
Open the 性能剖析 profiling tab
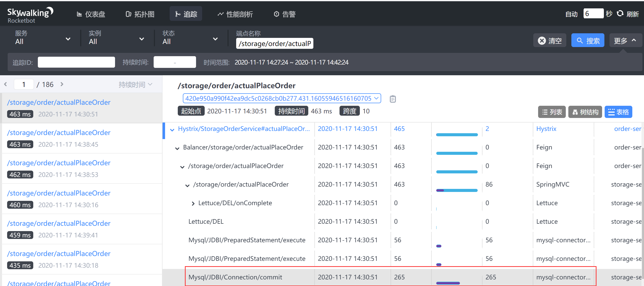click(235, 14)
